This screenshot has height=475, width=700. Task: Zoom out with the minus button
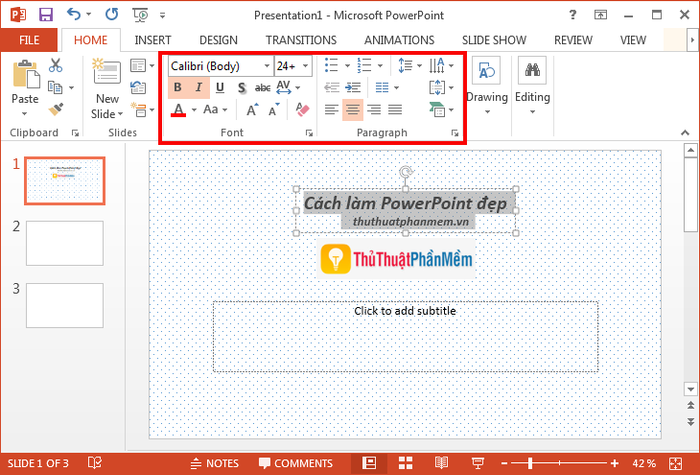pos(504,463)
